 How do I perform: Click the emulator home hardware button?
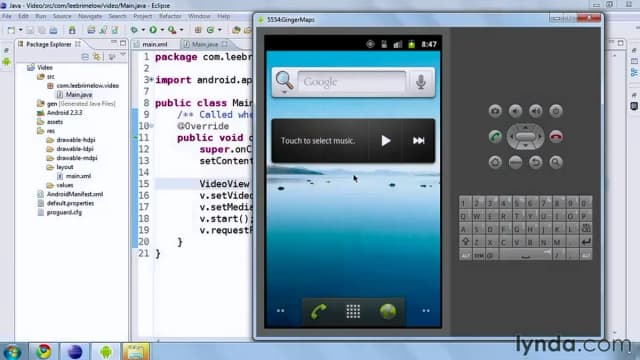[x=495, y=162]
